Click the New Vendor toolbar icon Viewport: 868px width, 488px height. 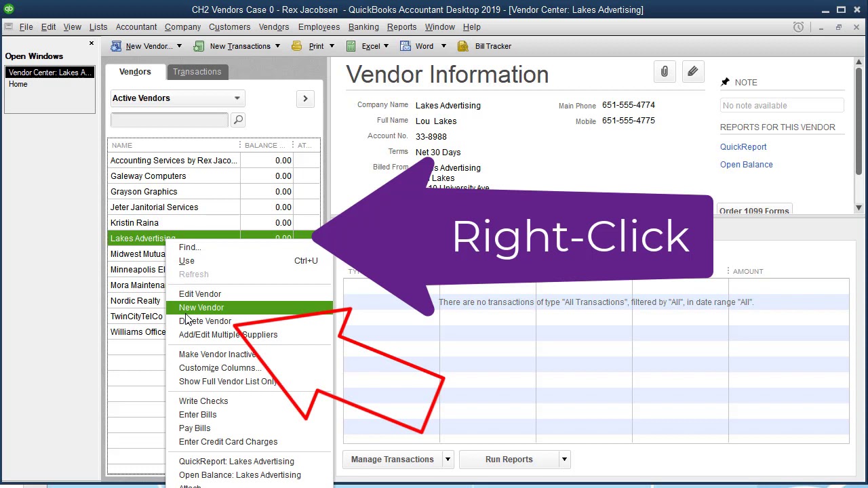click(116, 46)
